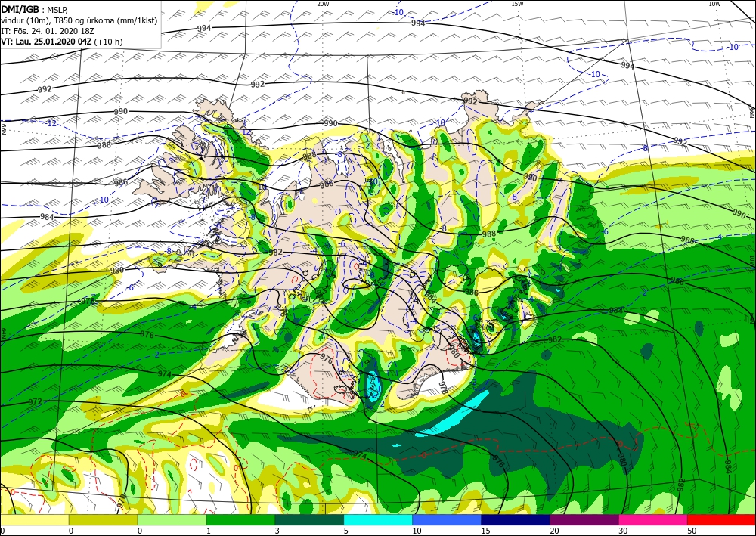Click the legend scale value 10
Viewport: 756px width, 536px height.
pyautogui.click(x=417, y=531)
